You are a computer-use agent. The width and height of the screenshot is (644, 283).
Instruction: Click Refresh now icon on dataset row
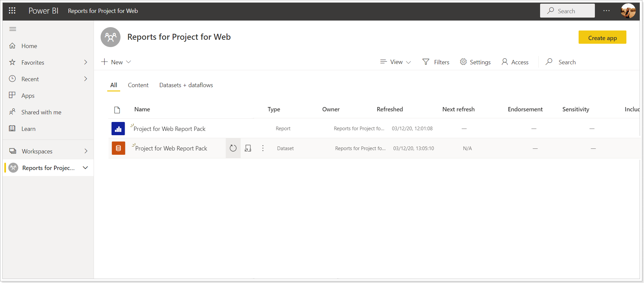click(x=233, y=148)
